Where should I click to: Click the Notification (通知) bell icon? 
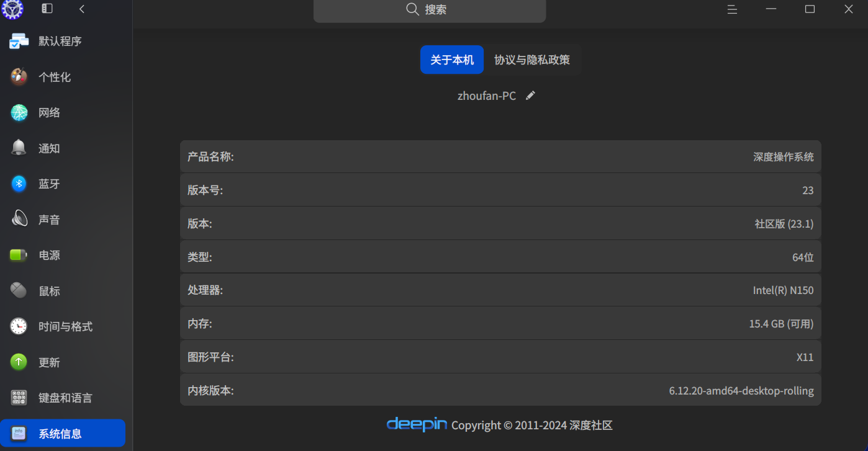19,148
